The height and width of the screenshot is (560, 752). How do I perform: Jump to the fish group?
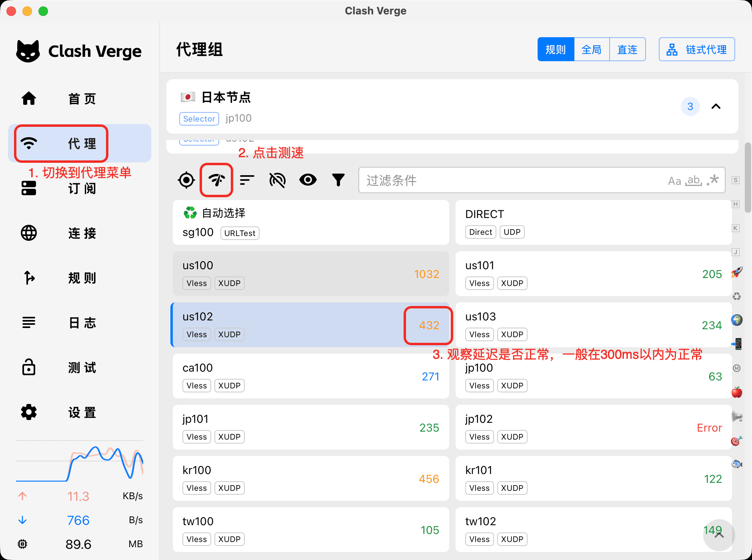[x=737, y=464]
